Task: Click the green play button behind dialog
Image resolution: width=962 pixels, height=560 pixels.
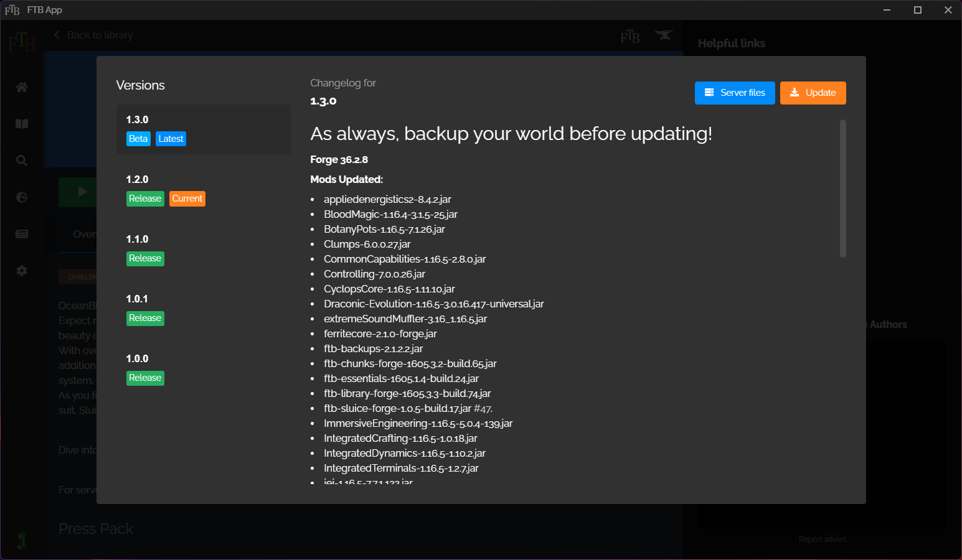Action: [x=78, y=192]
